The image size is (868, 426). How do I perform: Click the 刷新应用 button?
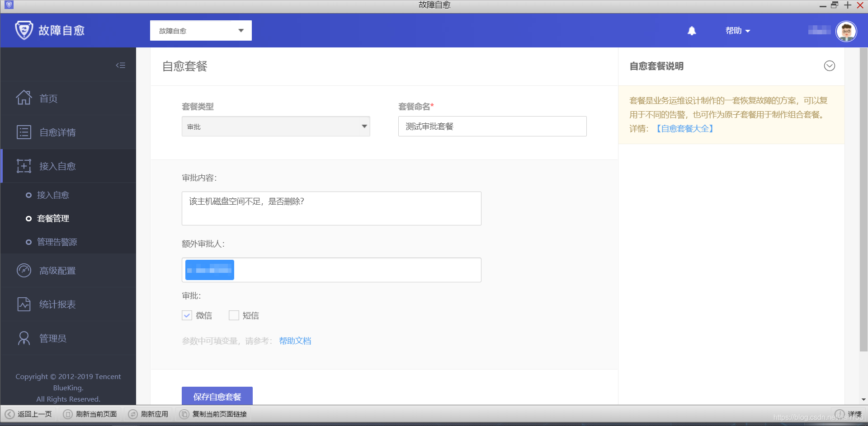(x=149, y=414)
